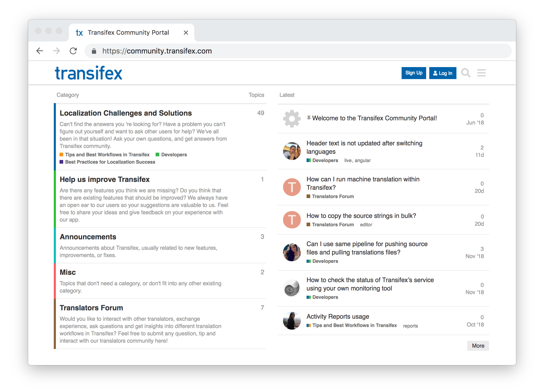Click the Log In button
546x392 pixels.
(x=443, y=73)
